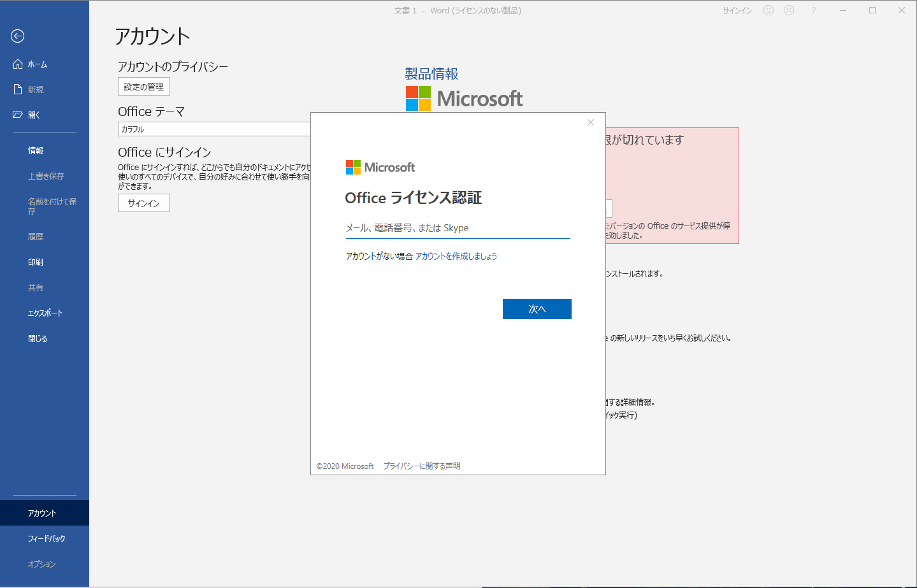
Task: Maximize the Word window
Action: tap(872, 10)
